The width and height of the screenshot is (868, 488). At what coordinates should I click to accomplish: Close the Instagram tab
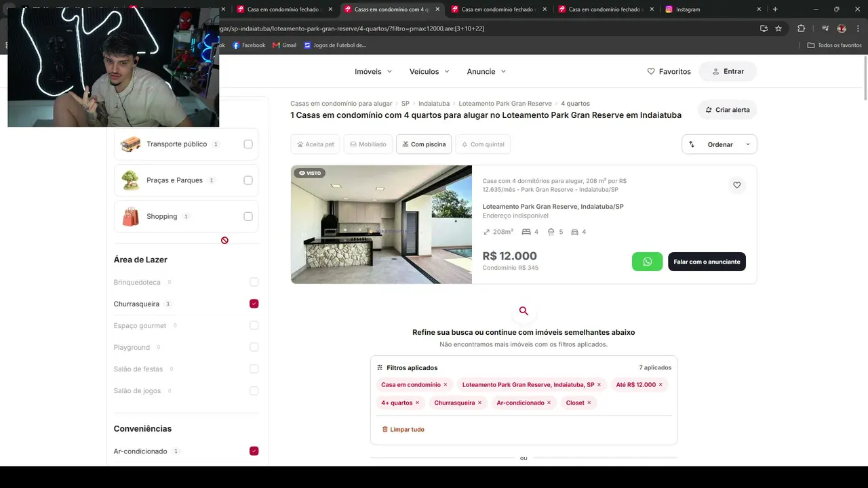point(759,9)
